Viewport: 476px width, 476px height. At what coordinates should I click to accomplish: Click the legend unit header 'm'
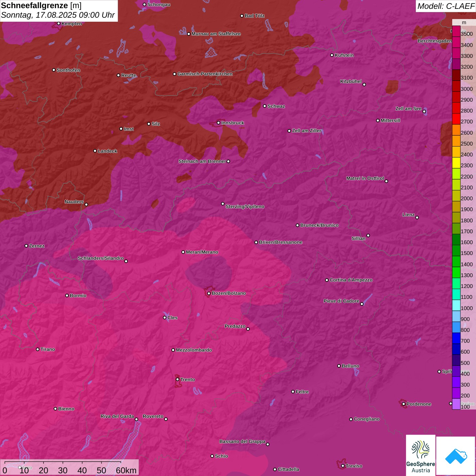click(464, 23)
